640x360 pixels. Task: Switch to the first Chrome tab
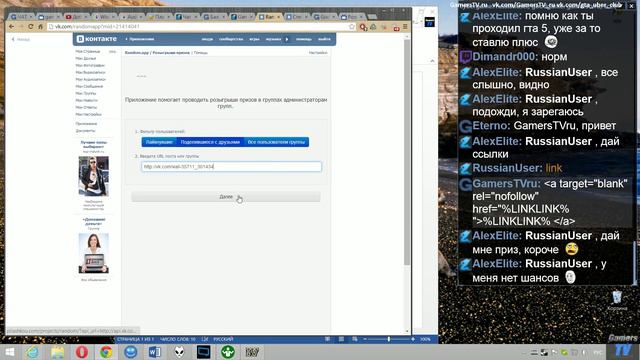click(21, 17)
